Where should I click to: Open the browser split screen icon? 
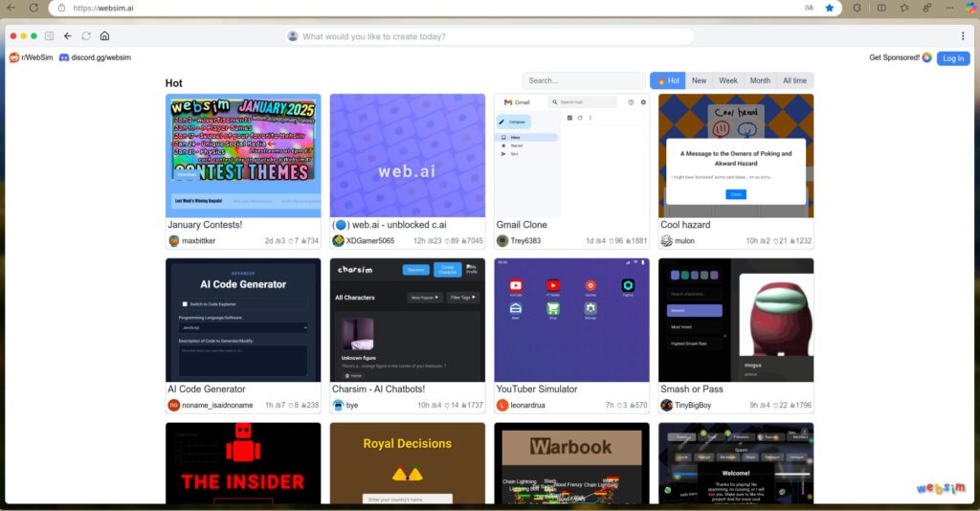881,8
